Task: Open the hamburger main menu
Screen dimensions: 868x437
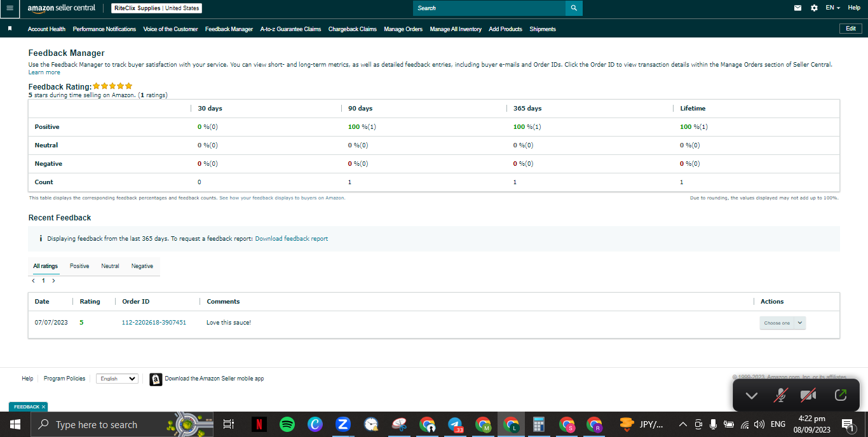Action: click(x=9, y=8)
